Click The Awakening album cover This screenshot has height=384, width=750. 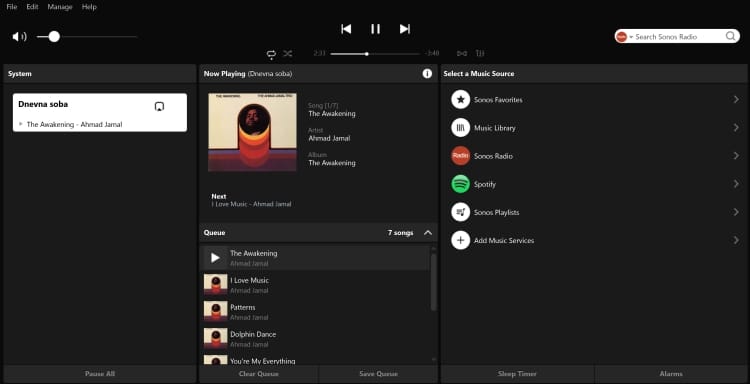click(x=253, y=132)
